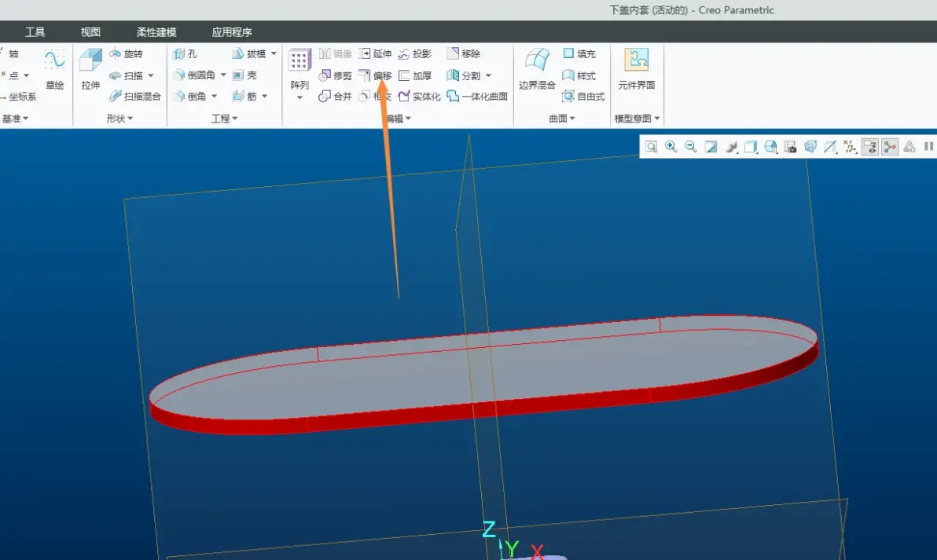Click the zoom in magnifier icon
This screenshot has height=560, width=937.
click(x=671, y=147)
